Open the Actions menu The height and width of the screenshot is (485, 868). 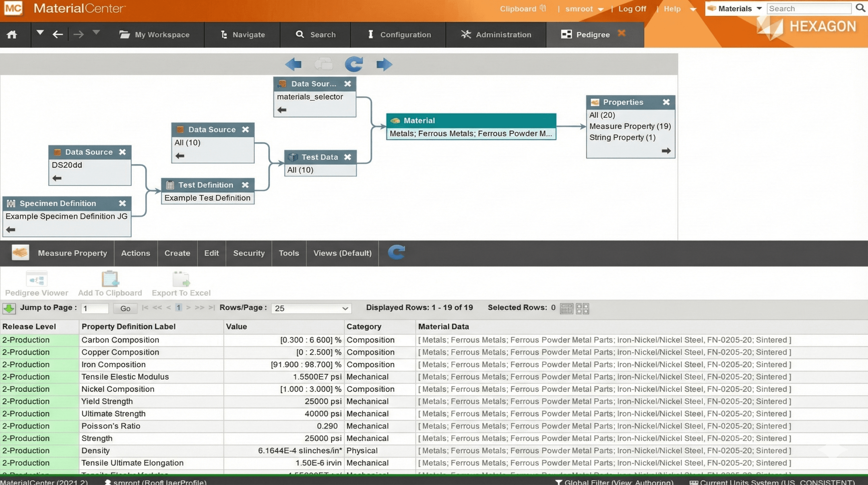coord(135,253)
